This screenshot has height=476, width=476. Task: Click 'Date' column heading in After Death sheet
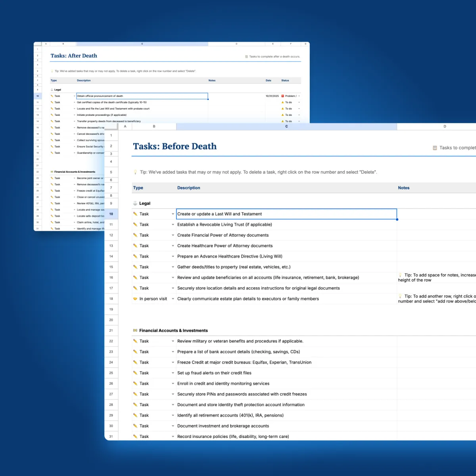269,81
